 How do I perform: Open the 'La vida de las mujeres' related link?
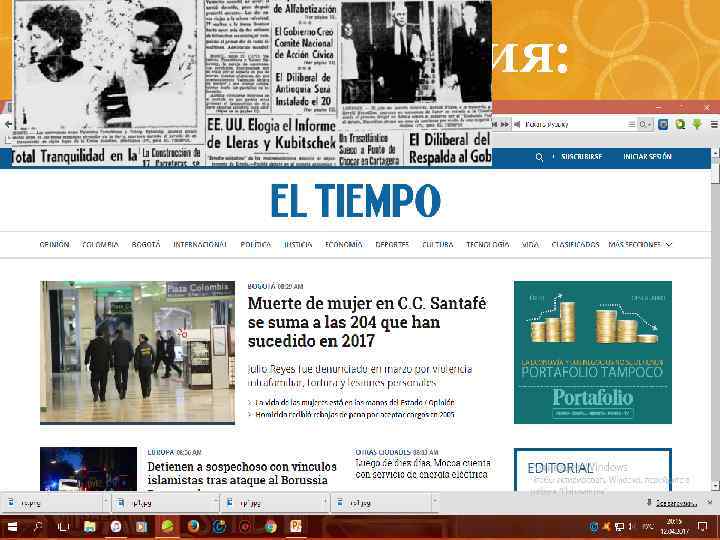pos(354,403)
